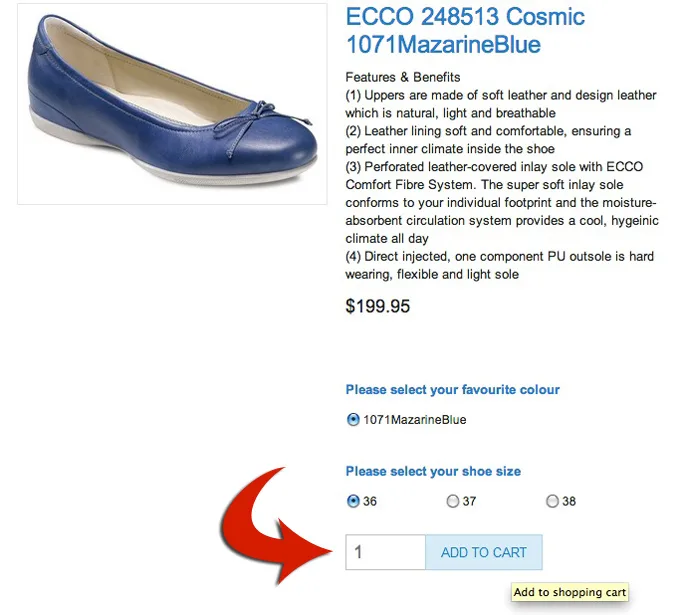Screen dimensions: 680x615
Task: Click the 'Add to shopping cart' tooltip
Action: coord(570,592)
